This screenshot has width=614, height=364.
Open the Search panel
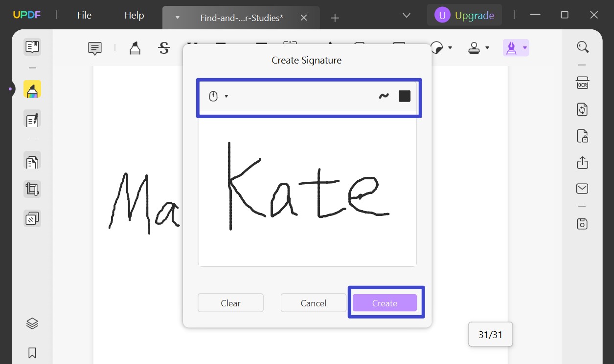coord(582,46)
